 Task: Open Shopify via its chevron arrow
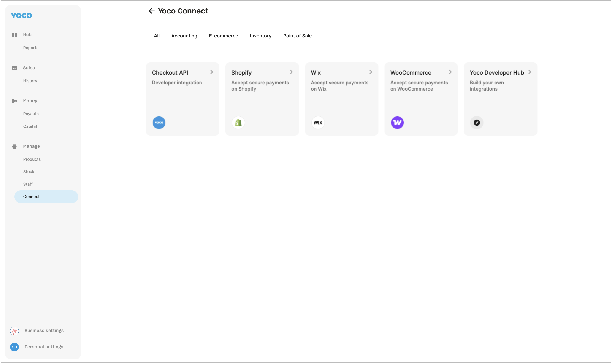(291, 72)
